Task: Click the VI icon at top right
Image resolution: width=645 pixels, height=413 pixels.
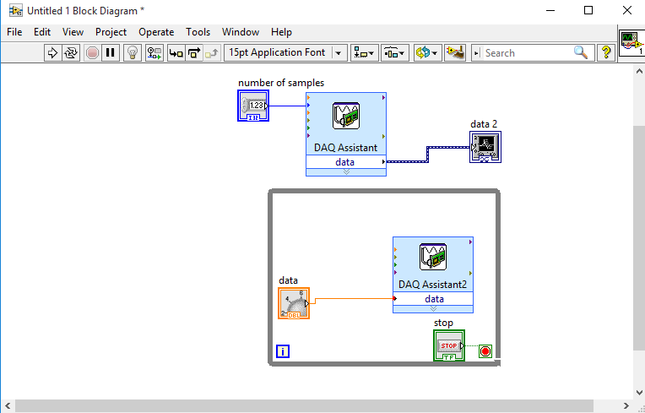Action: [x=632, y=42]
